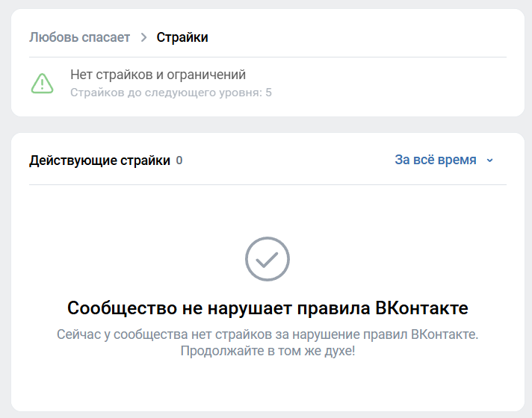Click the word страйки in section heading

[145, 160]
